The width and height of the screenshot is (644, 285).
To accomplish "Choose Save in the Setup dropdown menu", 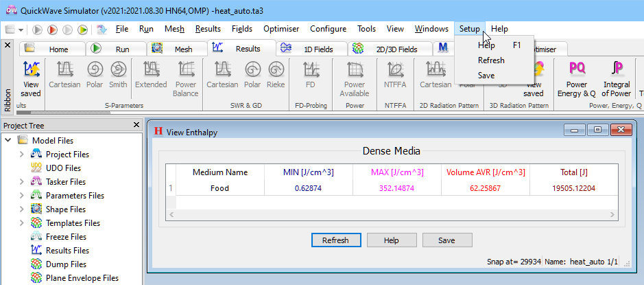I will click(494, 76).
